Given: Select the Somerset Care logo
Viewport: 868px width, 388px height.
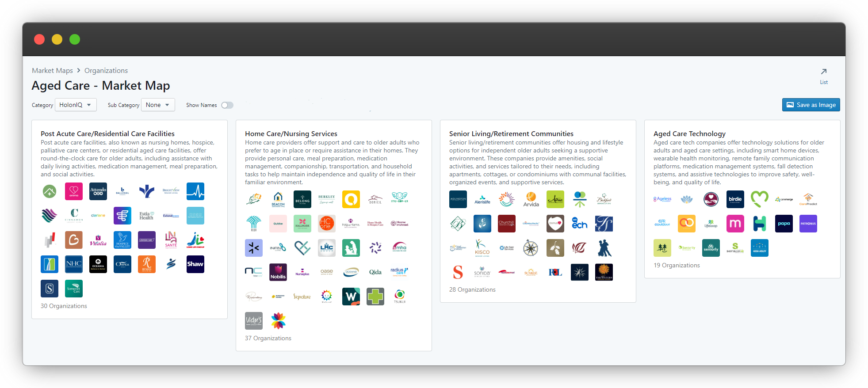Looking at the screenshot, I should [74, 289].
